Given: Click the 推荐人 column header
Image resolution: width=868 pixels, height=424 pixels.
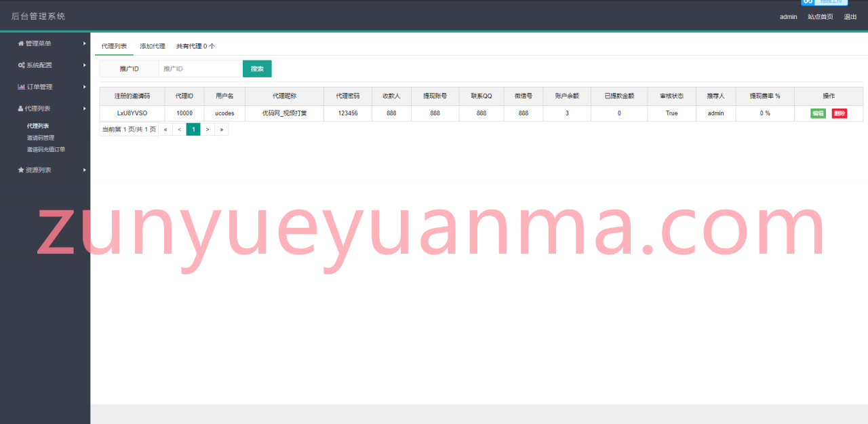Looking at the screenshot, I should pos(716,96).
